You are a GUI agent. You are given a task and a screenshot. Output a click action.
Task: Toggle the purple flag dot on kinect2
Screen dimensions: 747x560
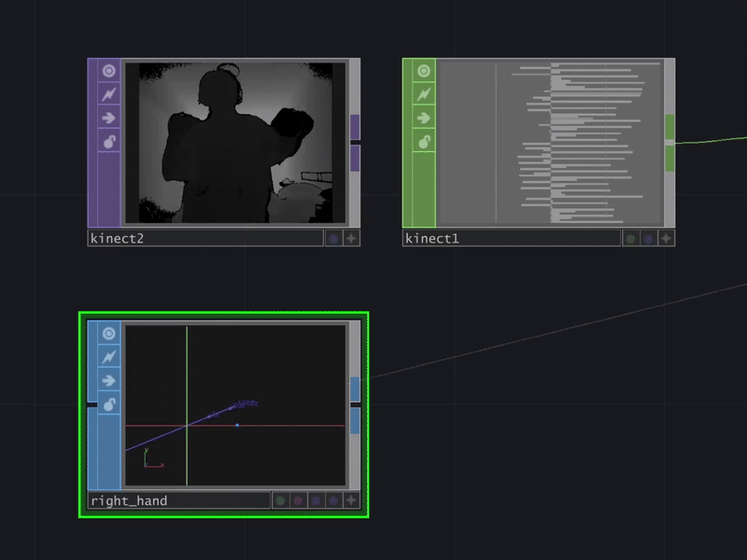pyautogui.click(x=332, y=238)
